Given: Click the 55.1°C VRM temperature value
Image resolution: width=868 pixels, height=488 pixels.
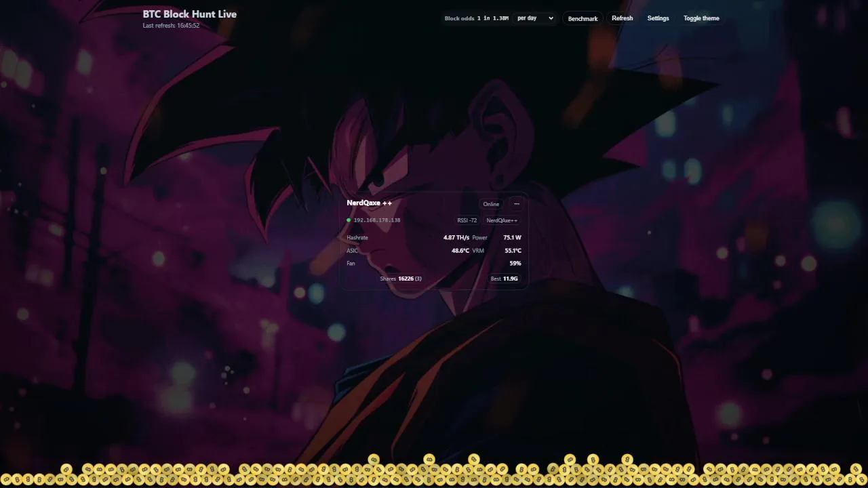Looking at the screenshot, I should [513, 251].
